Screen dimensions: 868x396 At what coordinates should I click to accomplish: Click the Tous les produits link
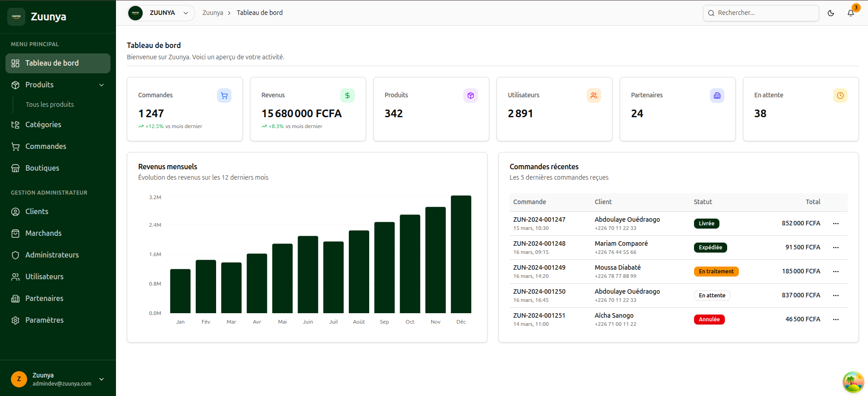click(50, 105)
